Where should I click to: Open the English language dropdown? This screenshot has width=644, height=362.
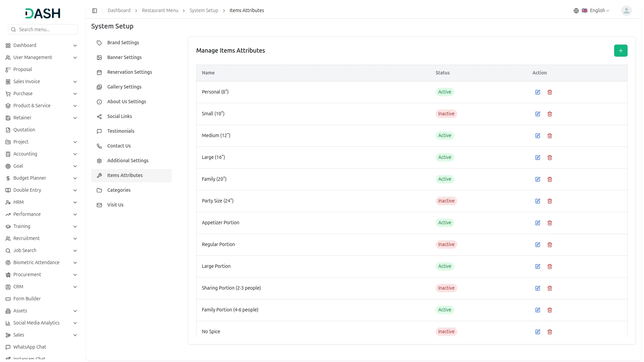pyautogui.click(x=596, y=11)
